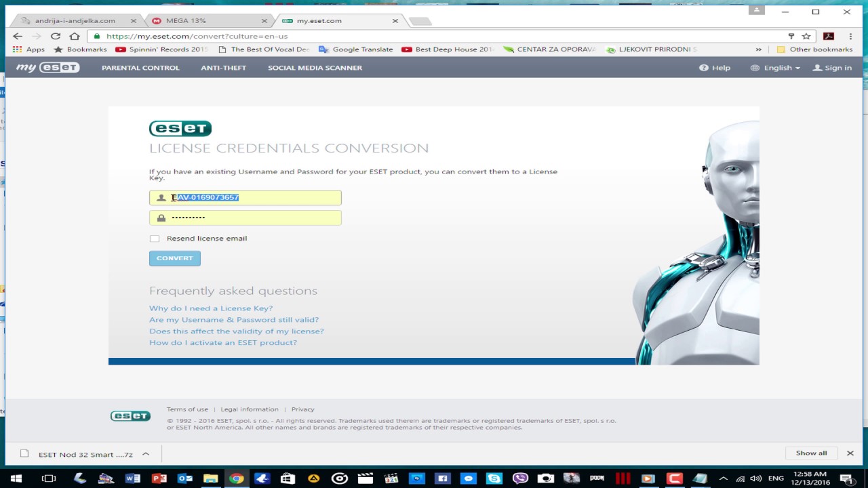Open Does this affect the validity link
868x488 pixels.
coord(237,331)
